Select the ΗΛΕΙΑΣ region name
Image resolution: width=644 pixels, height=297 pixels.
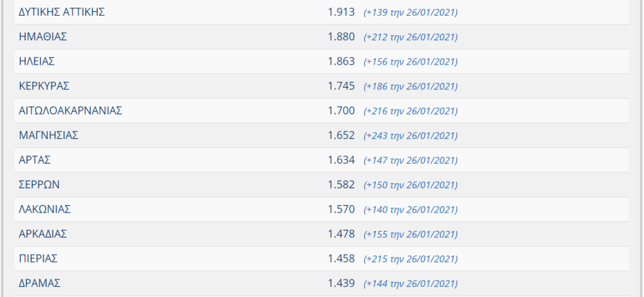pyautogui.click(x=37, y=62)
